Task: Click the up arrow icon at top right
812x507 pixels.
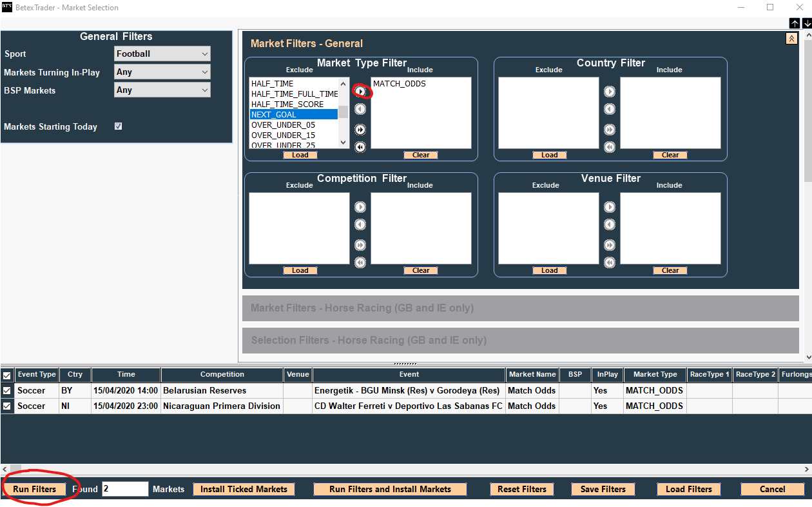Action: [795, 23]
